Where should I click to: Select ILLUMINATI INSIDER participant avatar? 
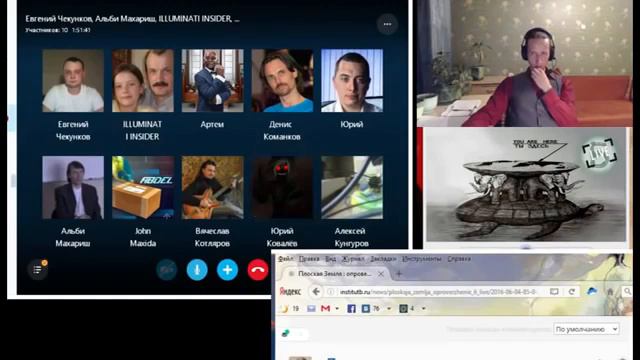143,81
